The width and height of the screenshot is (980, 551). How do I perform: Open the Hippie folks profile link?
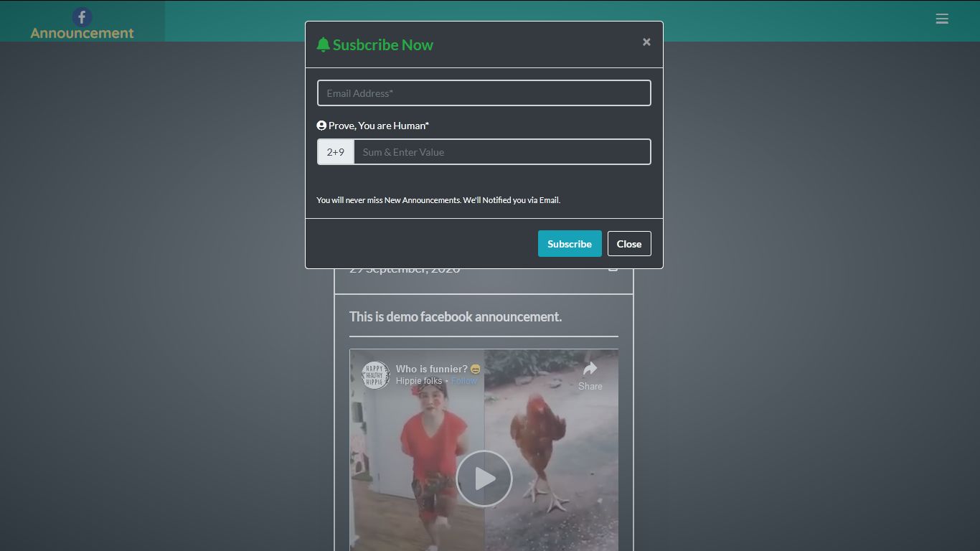418,380
